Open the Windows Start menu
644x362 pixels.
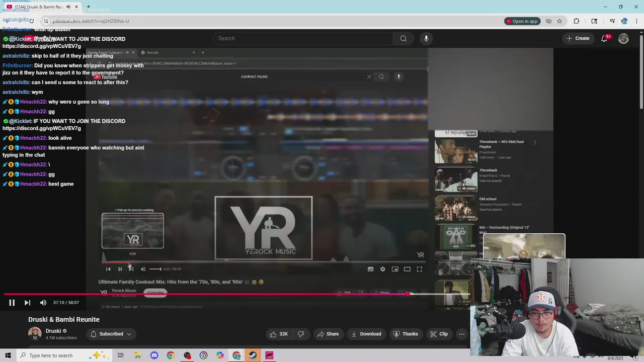pos(8,355)
